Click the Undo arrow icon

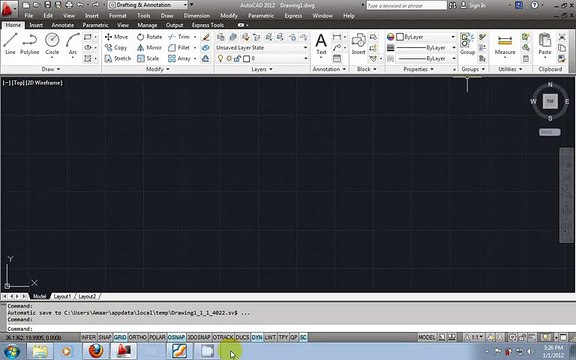point(80,5)
